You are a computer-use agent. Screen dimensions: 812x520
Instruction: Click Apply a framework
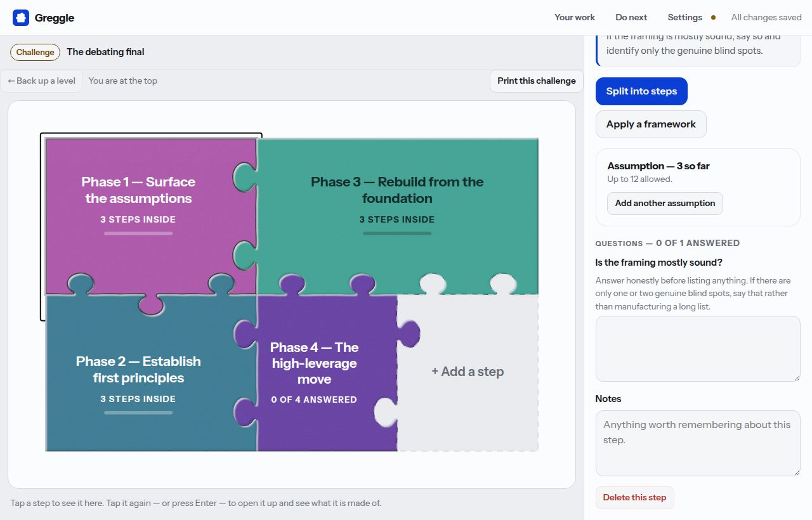coord(651,124)
